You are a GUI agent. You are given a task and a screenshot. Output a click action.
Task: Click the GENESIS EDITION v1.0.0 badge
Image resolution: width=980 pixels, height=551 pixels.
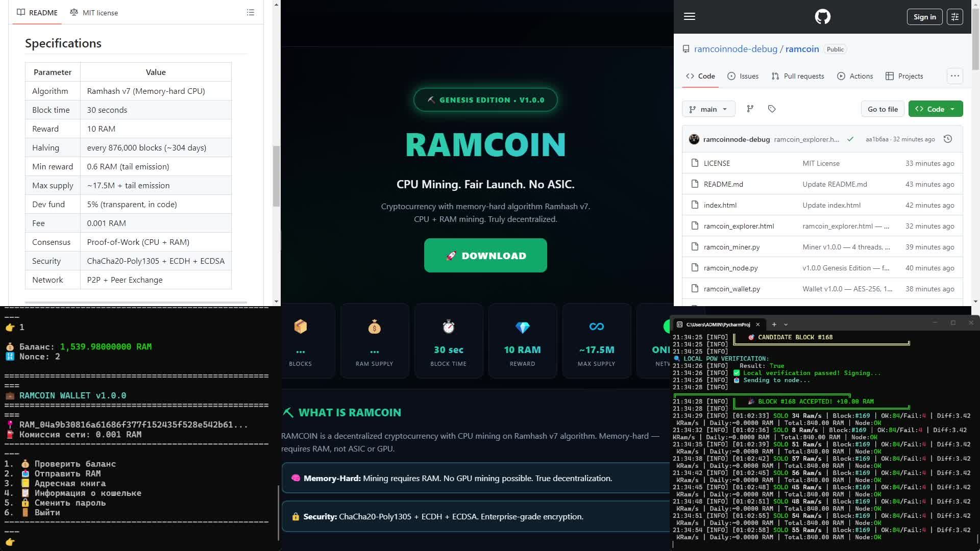485,100
